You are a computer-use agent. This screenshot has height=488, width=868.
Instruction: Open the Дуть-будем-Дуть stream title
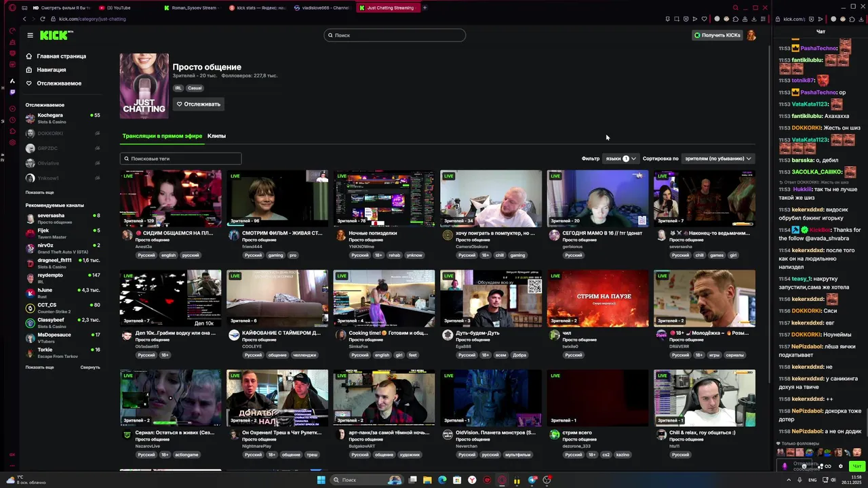477,333
